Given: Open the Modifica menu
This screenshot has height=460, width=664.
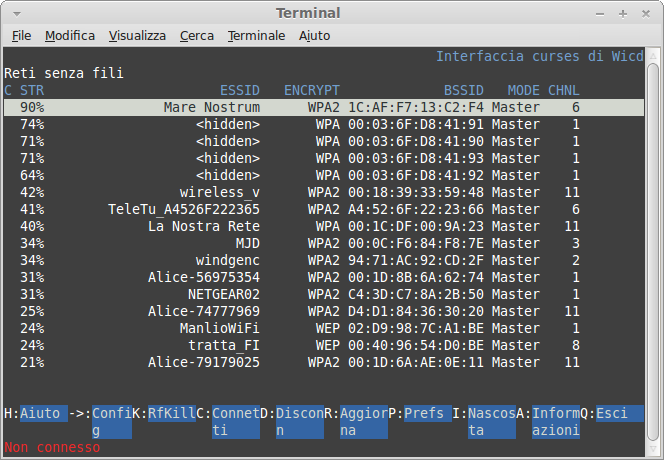Looking at the screenshot, I should point(70,35).
